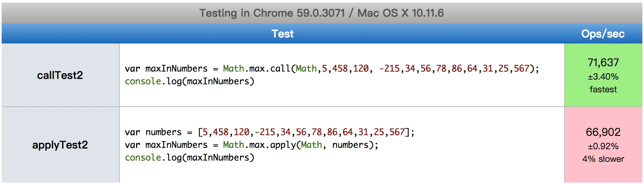
Task: Click the 71,637 ops/sec value
Action: [603, 63]
